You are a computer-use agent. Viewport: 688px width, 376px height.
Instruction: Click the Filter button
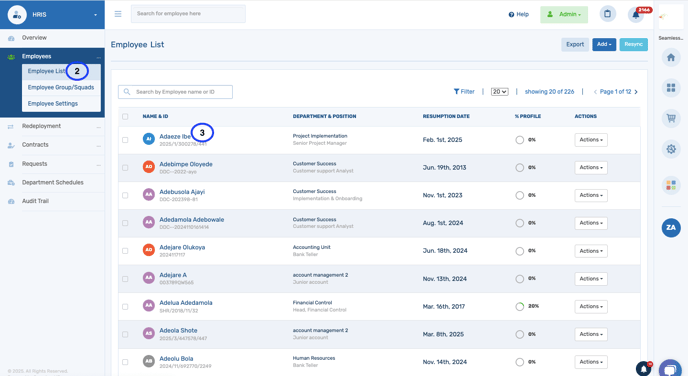tap(464, 92)
